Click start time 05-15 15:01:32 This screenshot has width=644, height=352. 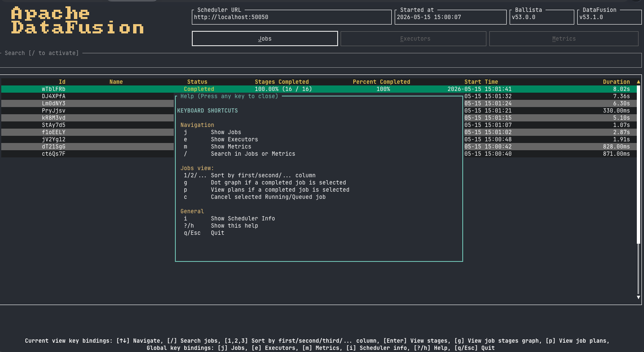(x=488, y=96)
